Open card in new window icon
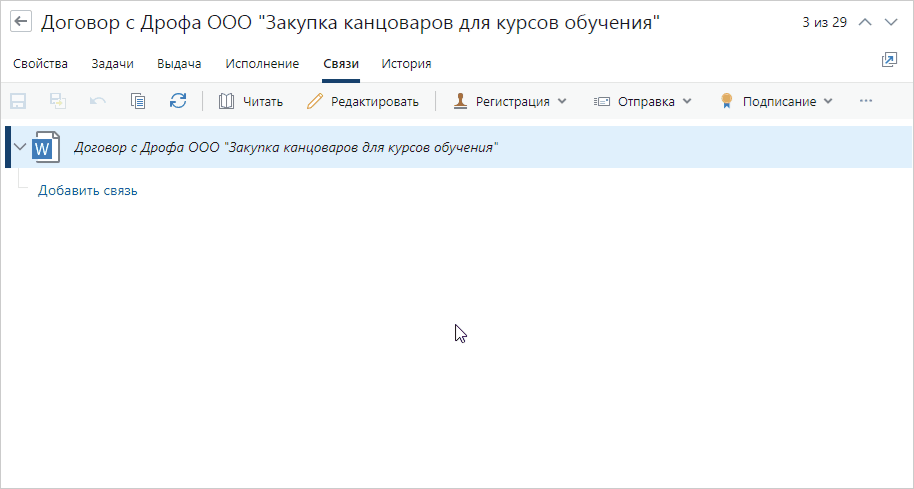 coord(888,61)
